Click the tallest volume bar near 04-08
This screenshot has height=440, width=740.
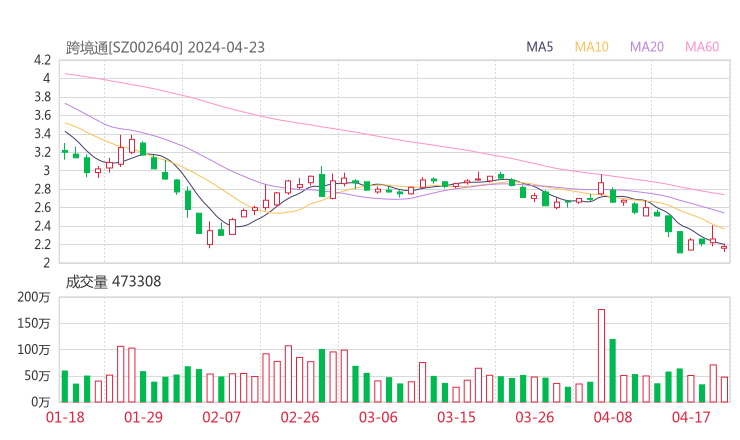click(601, 356)
